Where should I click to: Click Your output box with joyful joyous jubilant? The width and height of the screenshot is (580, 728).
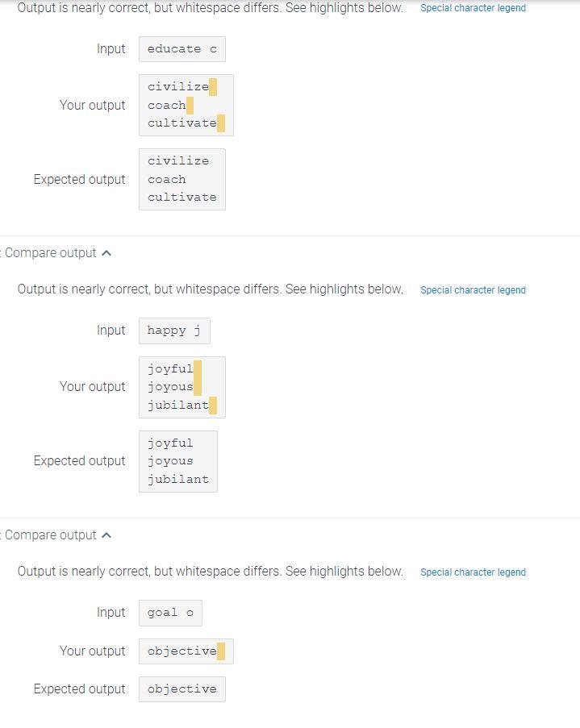182,387
